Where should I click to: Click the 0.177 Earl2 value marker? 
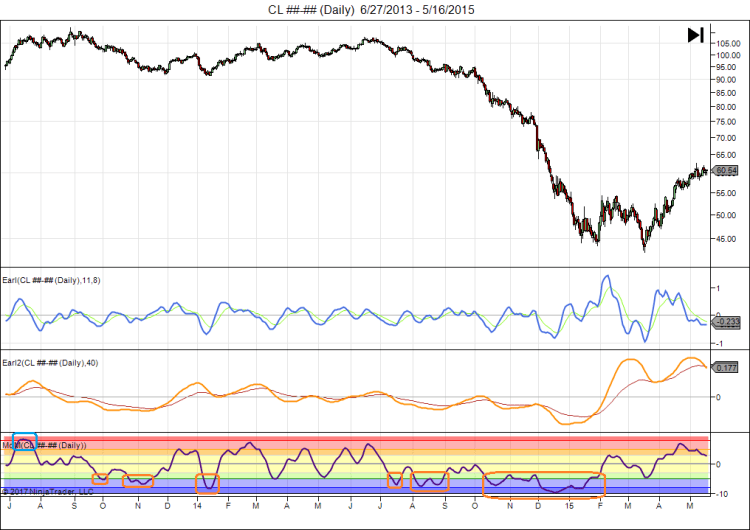(x=726, y=368)
